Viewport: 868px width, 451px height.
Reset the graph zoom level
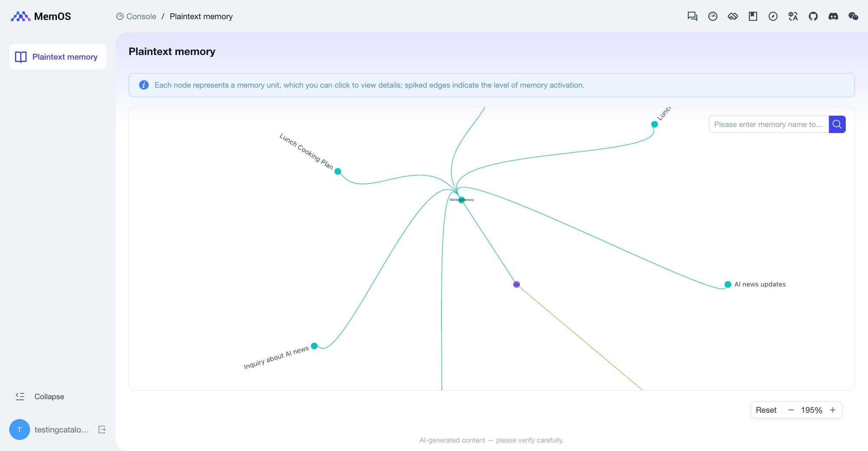(x=766, y=410)
